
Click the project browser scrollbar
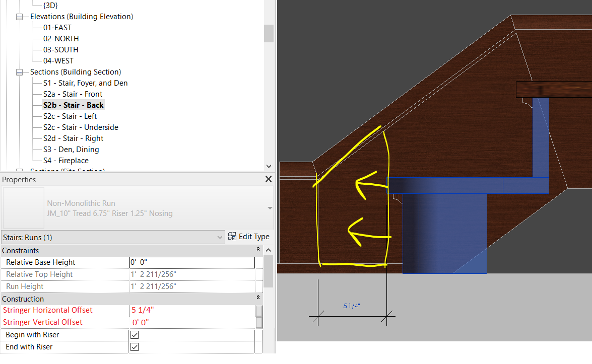coord(269,34)
